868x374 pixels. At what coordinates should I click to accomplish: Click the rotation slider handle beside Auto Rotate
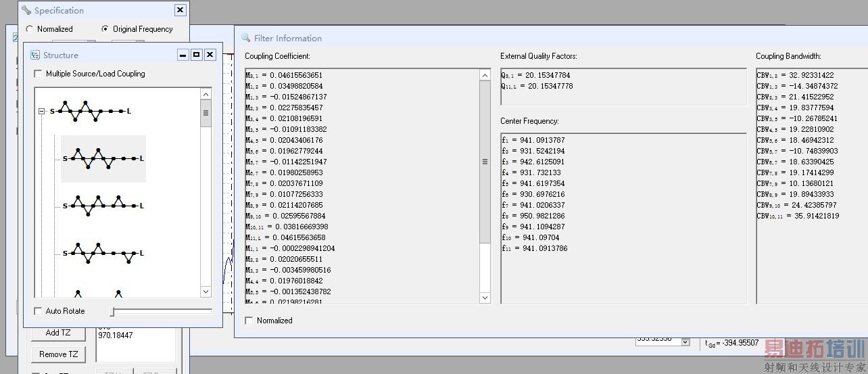113,311
